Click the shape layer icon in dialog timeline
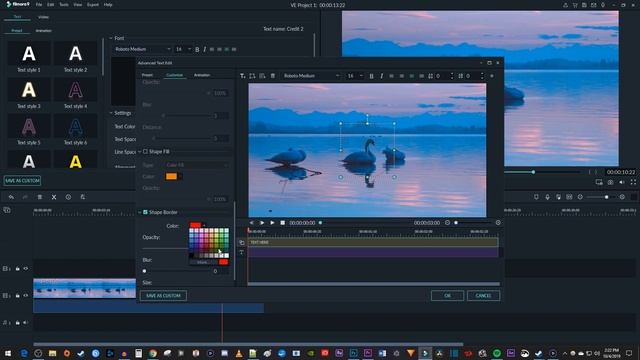 pyautogui.click(x=242, y=242)
